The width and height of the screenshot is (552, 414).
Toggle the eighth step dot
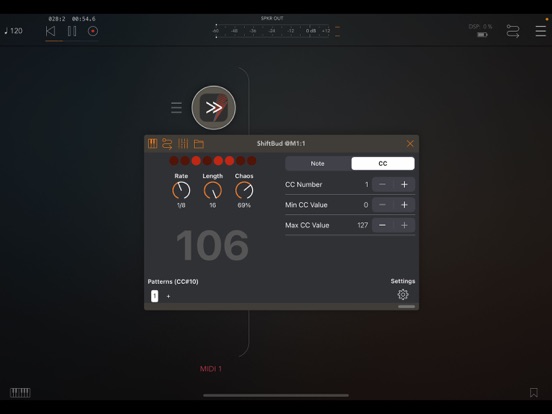(252, 161)
